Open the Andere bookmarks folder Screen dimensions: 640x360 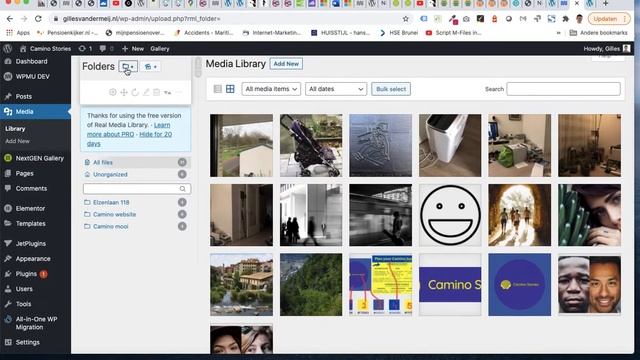tap(598, 33)
